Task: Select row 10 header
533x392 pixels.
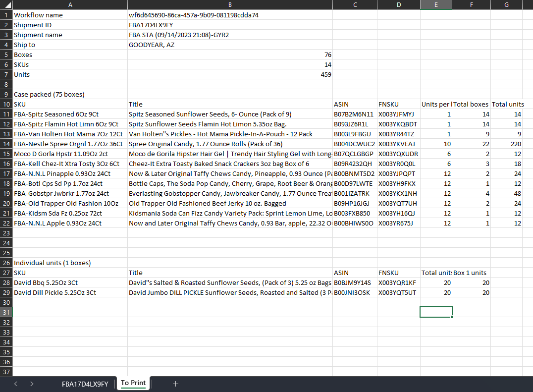Action: click(6, 105)
